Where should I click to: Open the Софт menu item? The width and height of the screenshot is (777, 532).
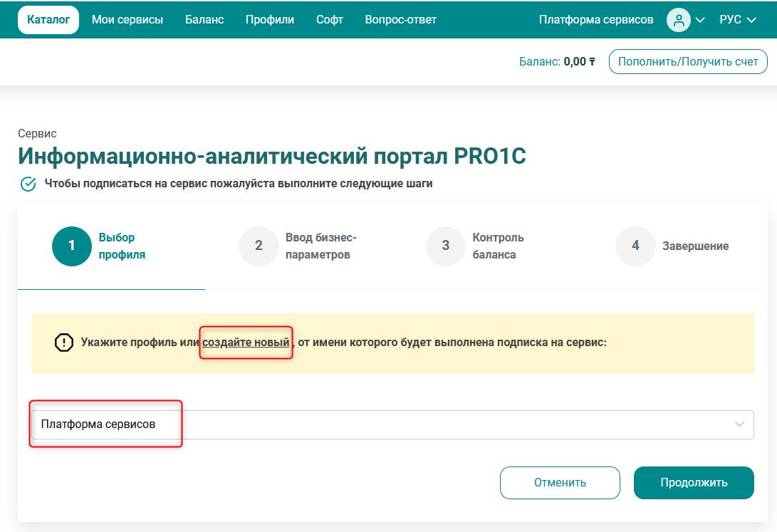coord(330,20)
